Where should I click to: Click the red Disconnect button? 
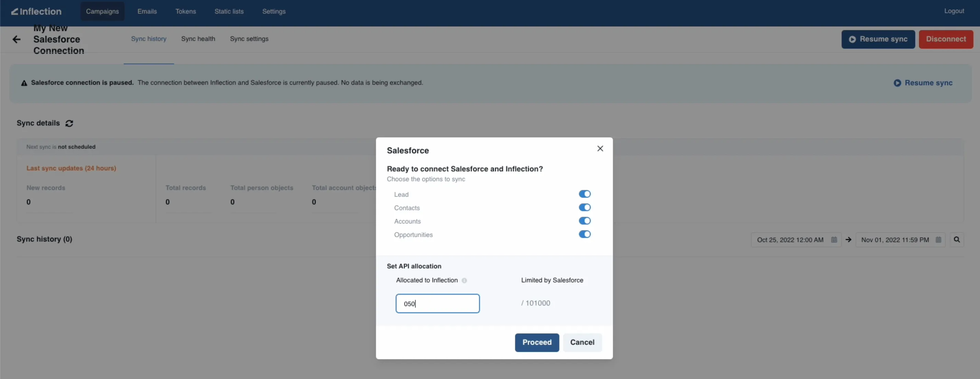click(945, 39)
